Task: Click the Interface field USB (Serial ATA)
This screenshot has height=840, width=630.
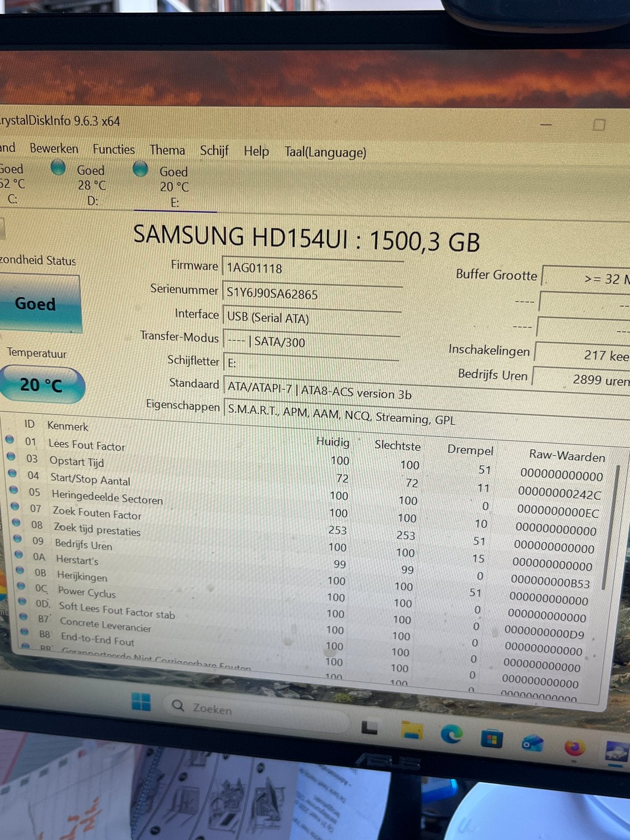Action: click(x=312, y=318)
